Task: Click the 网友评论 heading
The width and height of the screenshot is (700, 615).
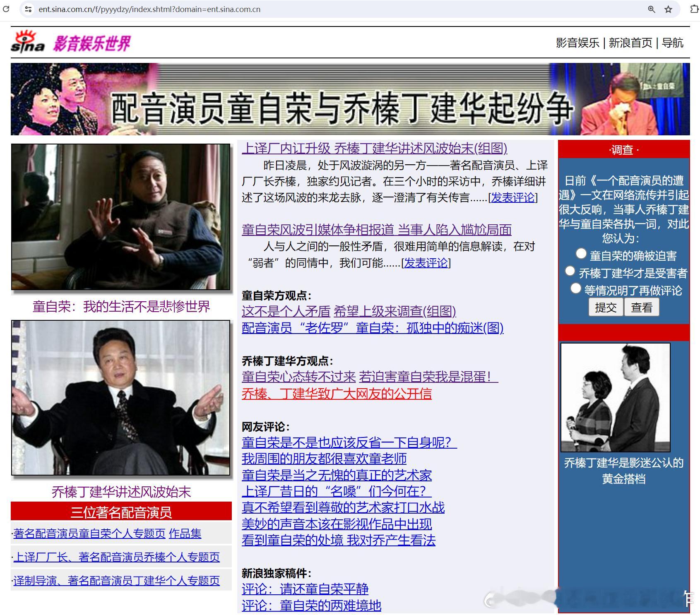Action: [x=266, y=427]
